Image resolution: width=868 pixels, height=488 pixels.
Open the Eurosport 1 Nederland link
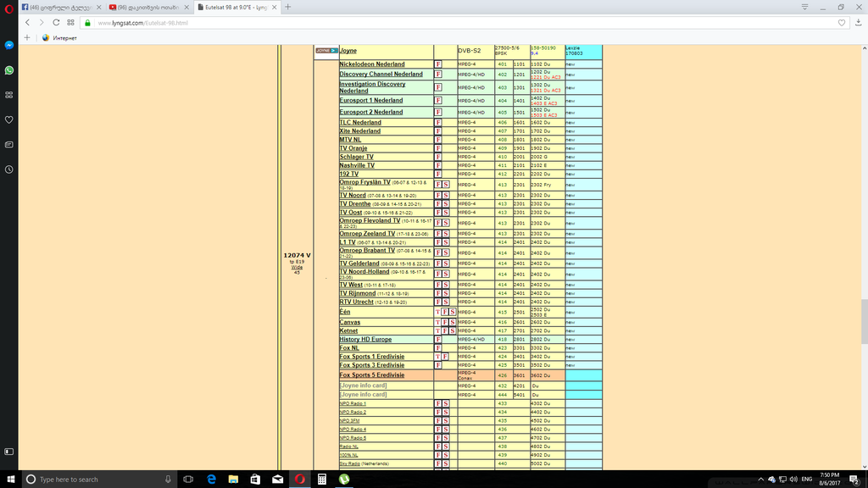click(x=371, y=100)
